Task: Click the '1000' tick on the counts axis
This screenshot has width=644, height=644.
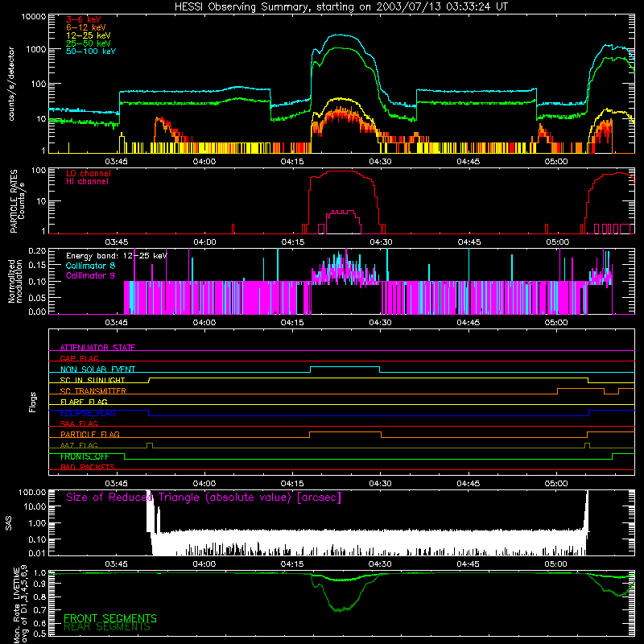Action: [x=36, y=49]
